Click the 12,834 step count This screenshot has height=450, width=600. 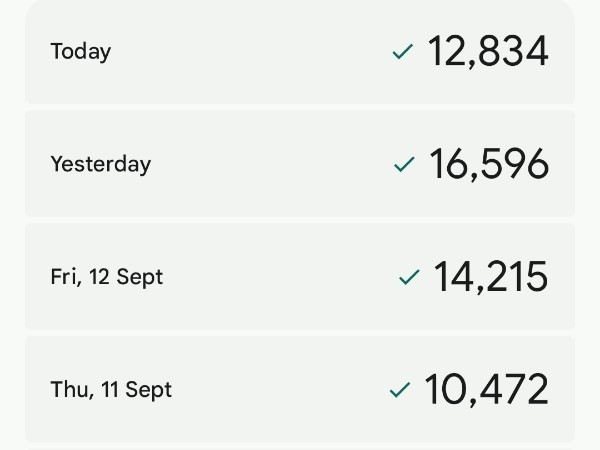coord(488,52)
